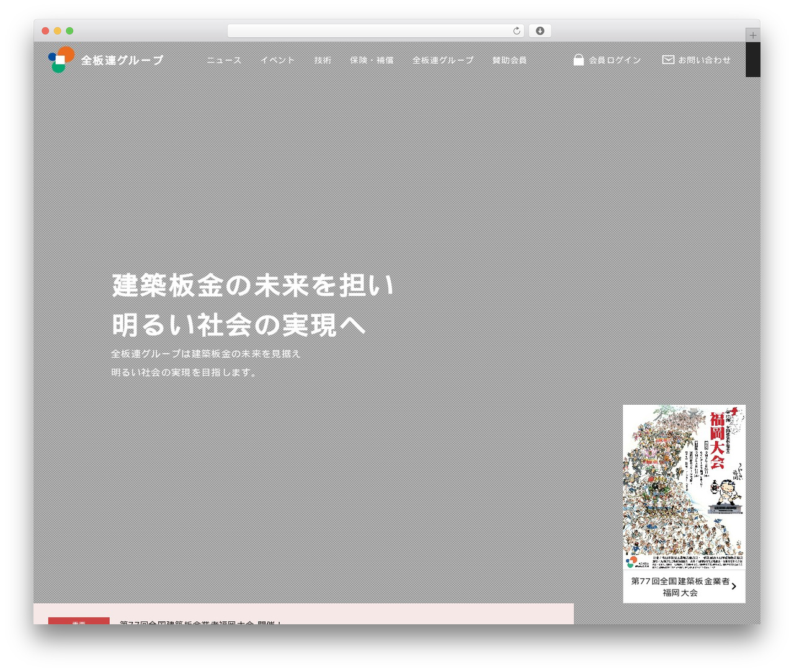Open the 技術 menu item
Screen dimensions: 794x672
pos(323,60)
